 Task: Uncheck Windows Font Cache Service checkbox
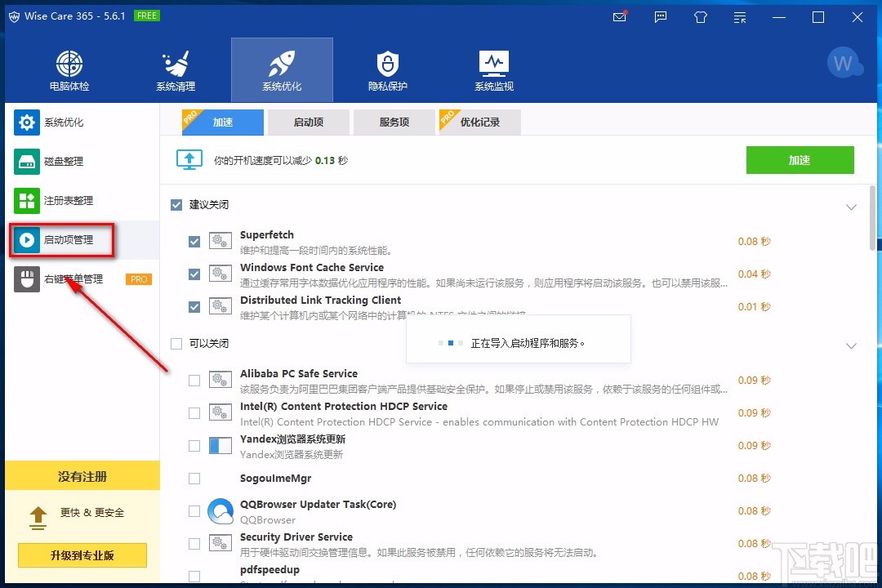coord(194,274)
